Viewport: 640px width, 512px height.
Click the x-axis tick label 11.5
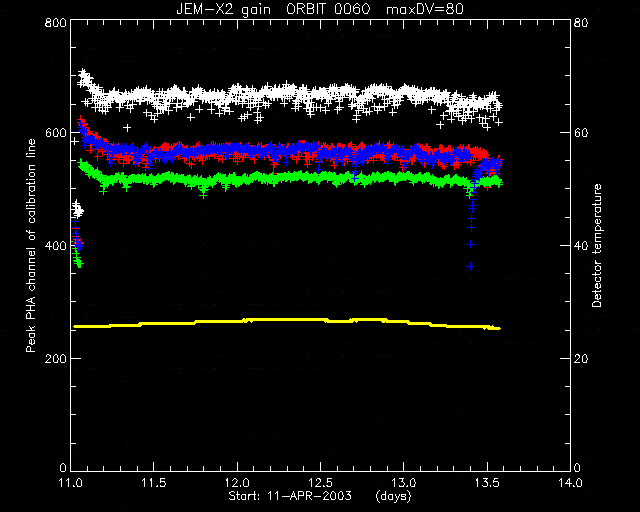click(154, 483)
